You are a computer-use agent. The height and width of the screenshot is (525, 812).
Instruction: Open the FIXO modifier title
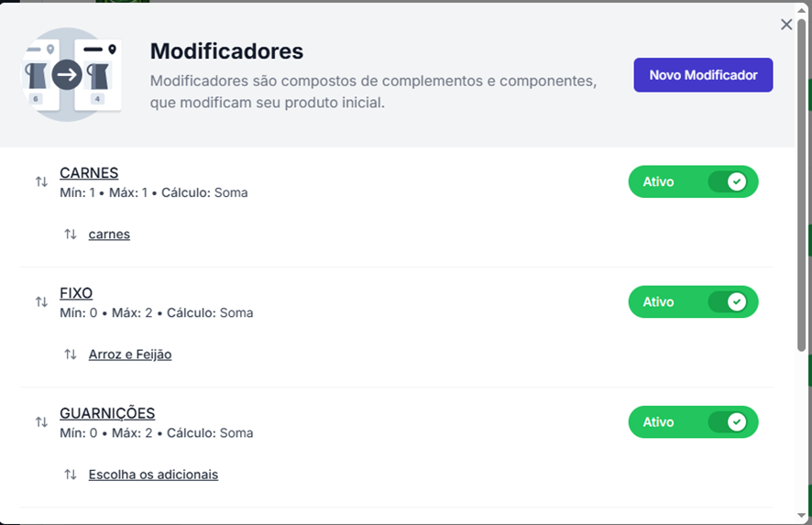76,292
